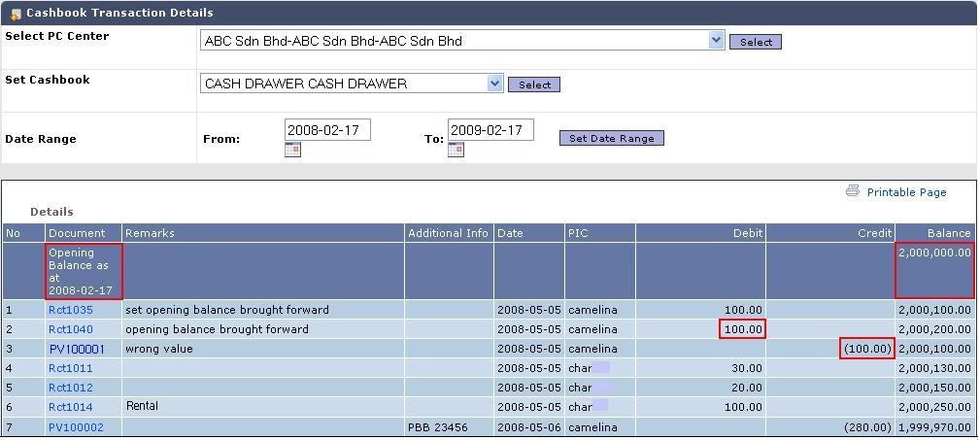The width and height of the screenshot is (980, 440).
Task: Click the balance 2,000,250.00
Action: click(935, 407)
